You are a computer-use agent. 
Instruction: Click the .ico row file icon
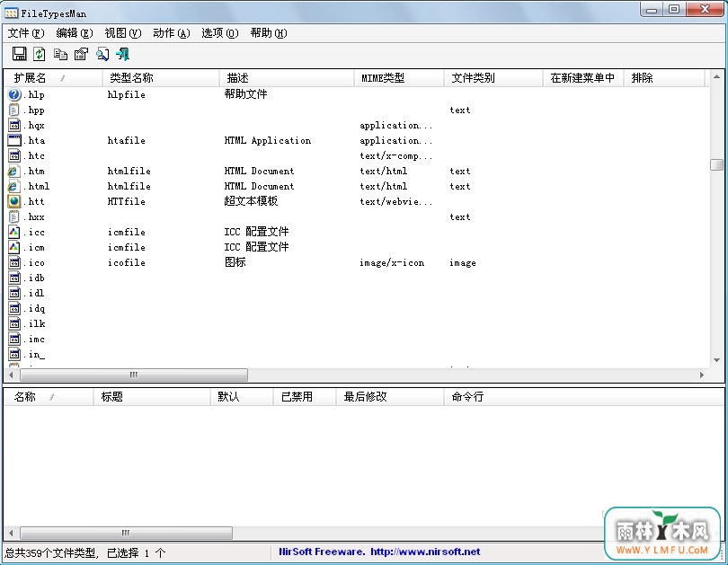tap(14, 262)
